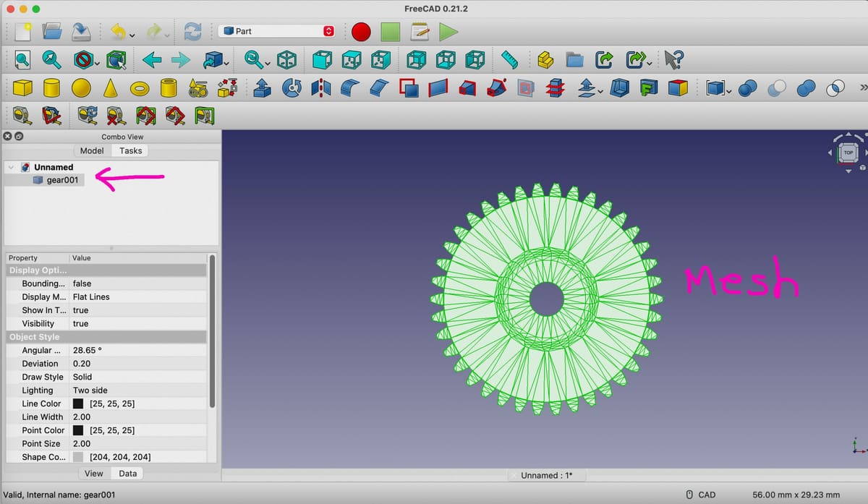Create a Cylinder primitive
868x504 pixels.
click(x=51, y=87)
